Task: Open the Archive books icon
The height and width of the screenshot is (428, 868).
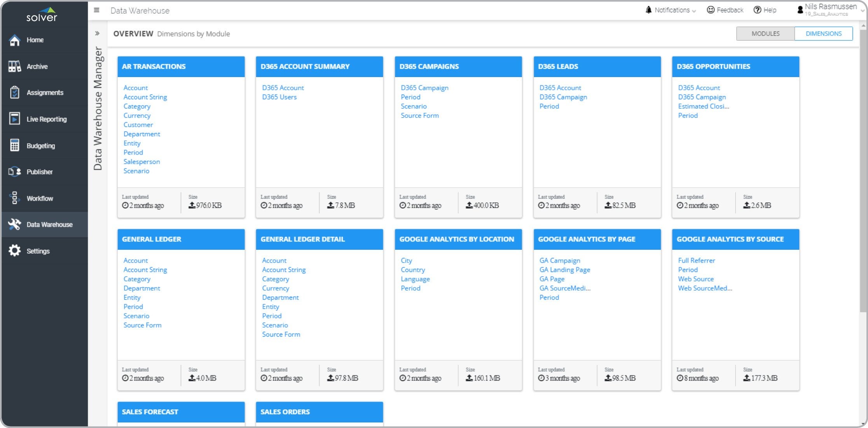Action: 15,67
